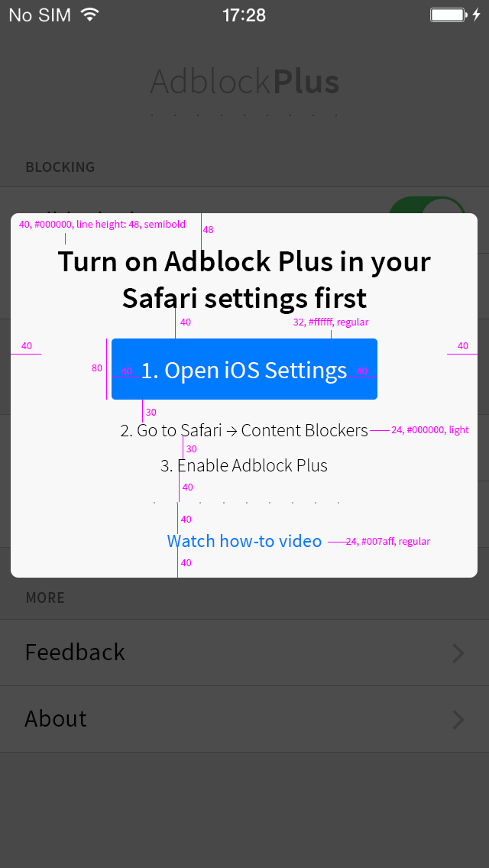Tap the MORE section header
Screen dimensions: 489x868
click(x=45, y=598)
